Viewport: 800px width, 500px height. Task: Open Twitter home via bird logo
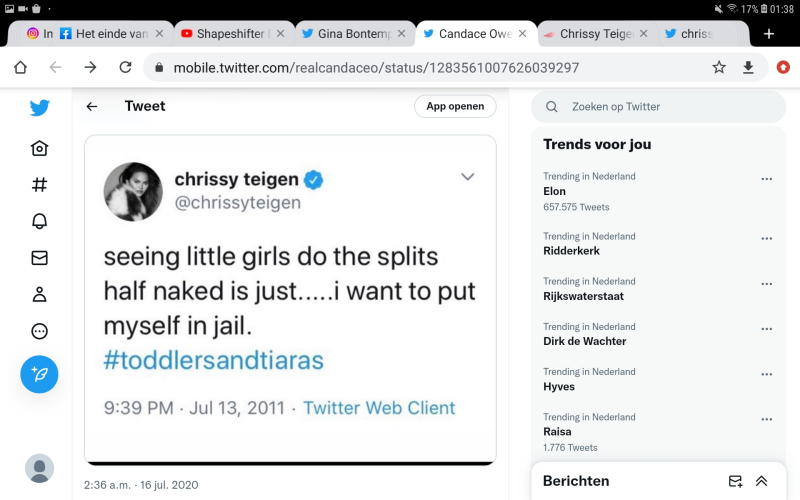point(39,108)
